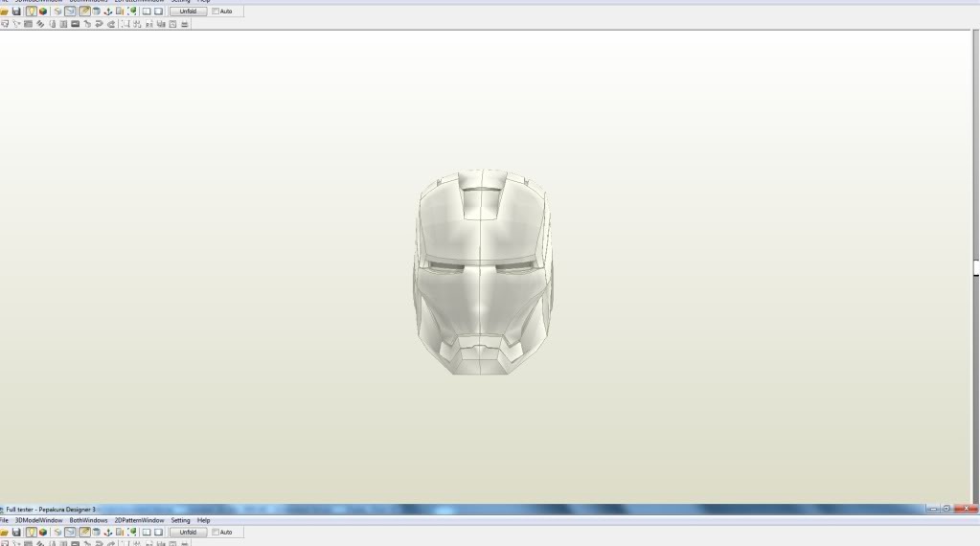Open a file via folder icon in helmet model window
The height and width of the screenshot is (546, 980).
[x=5, y=11]
